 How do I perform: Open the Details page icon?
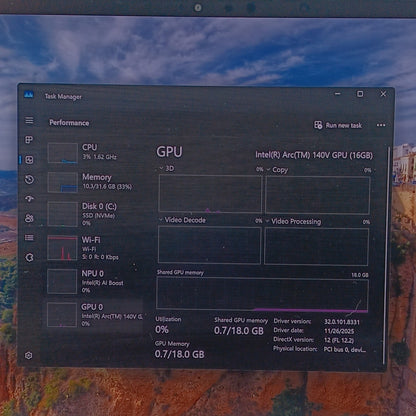[29, 238]
